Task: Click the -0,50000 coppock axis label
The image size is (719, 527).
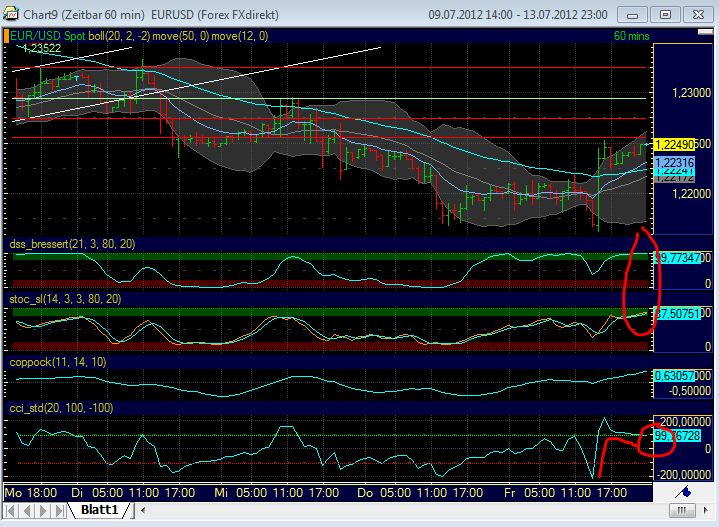Action: coord(689,391)
